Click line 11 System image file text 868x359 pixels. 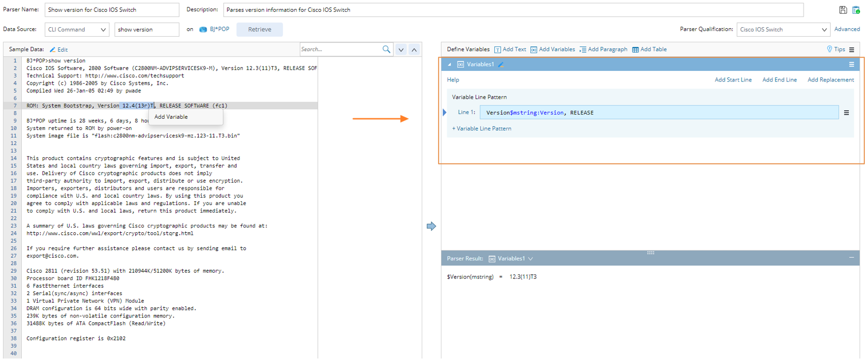point(133,136)
